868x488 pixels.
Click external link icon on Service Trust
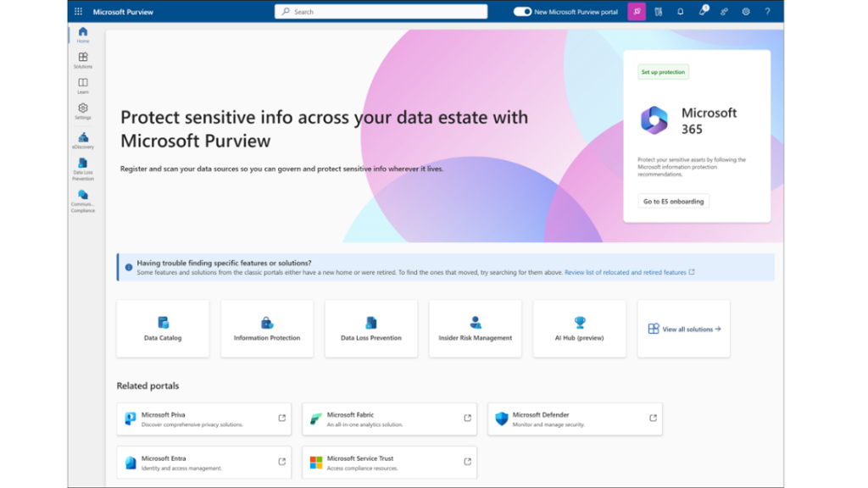(x=467, y=462)
